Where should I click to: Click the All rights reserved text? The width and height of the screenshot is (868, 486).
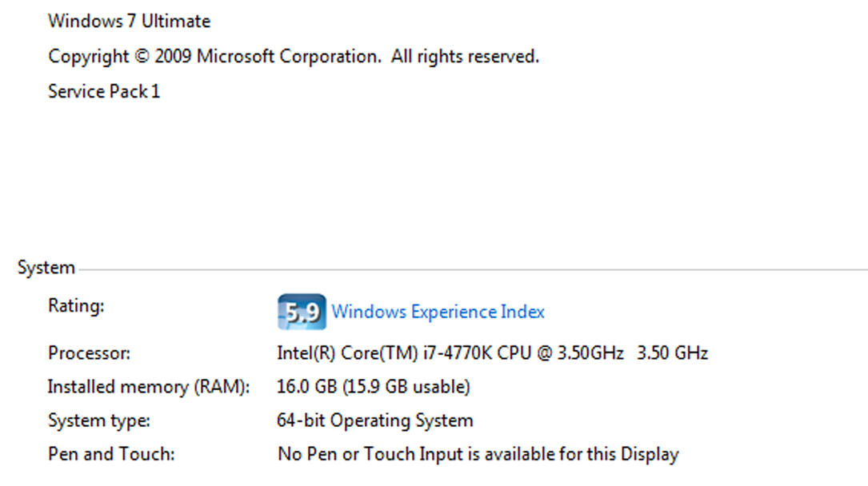465,57
